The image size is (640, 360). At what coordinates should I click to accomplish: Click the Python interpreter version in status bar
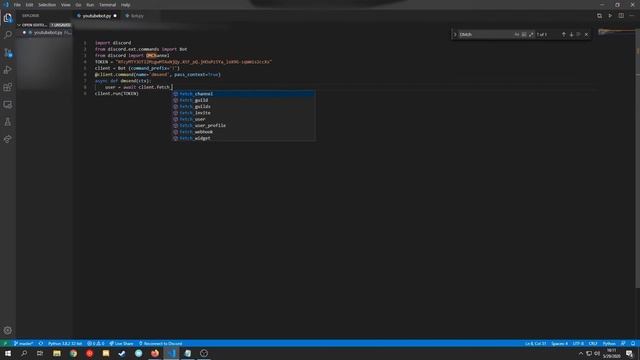[65, 344]
